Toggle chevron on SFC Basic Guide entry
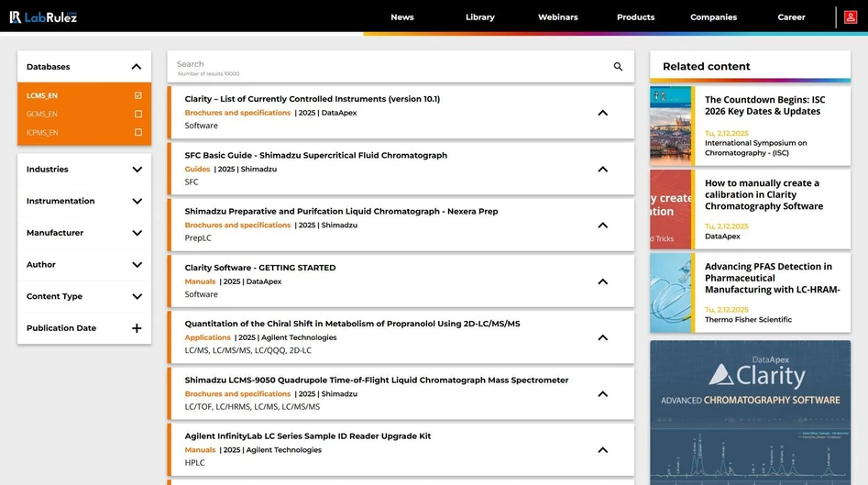Viewport: 868px width, 485px height. (x=602, y=170)
